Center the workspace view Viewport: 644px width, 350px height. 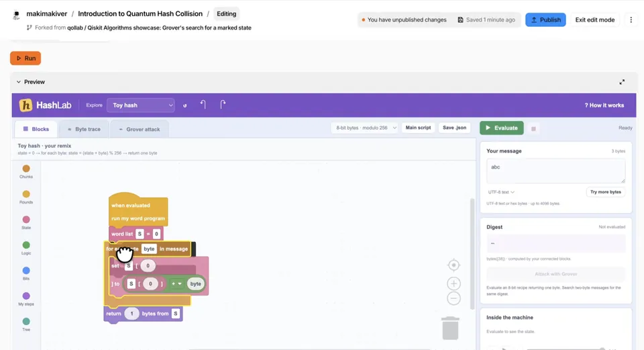coord(453,265)
